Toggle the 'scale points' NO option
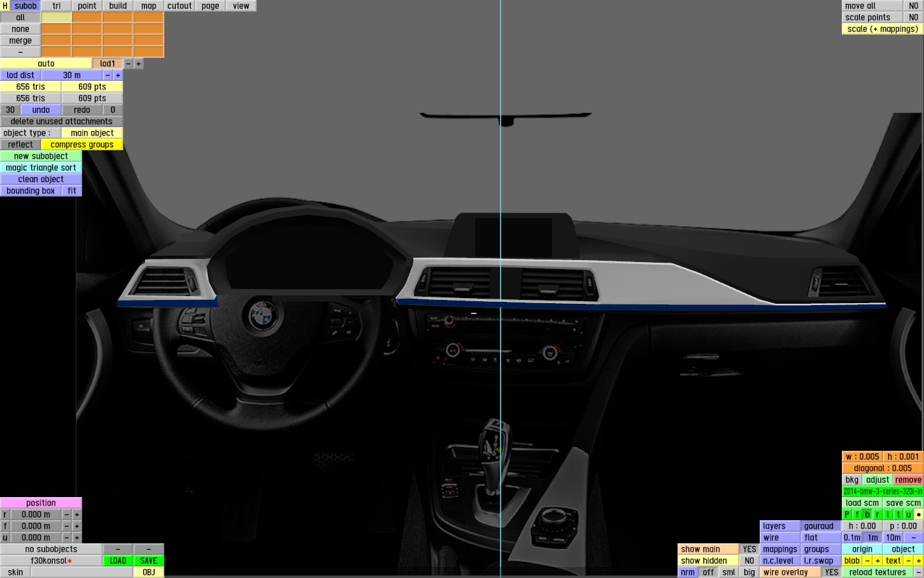924x578 pixels. point(914,17)
